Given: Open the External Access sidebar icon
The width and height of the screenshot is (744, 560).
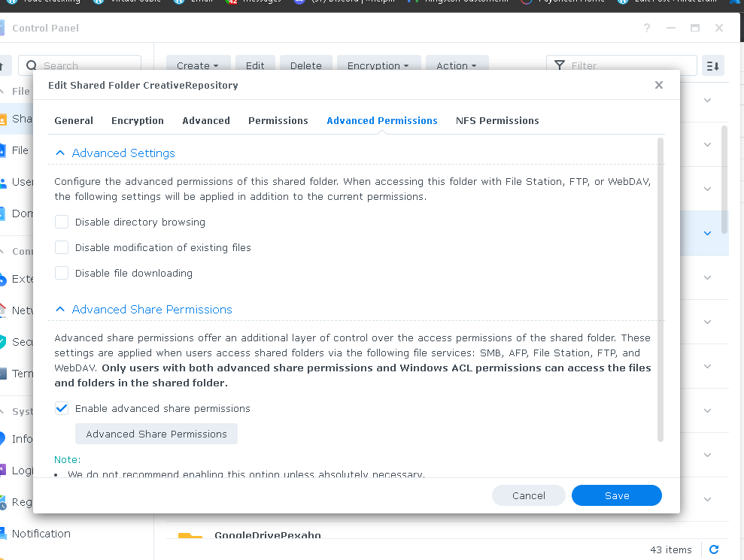Looking at the screenshot, I should click(2, 279).
